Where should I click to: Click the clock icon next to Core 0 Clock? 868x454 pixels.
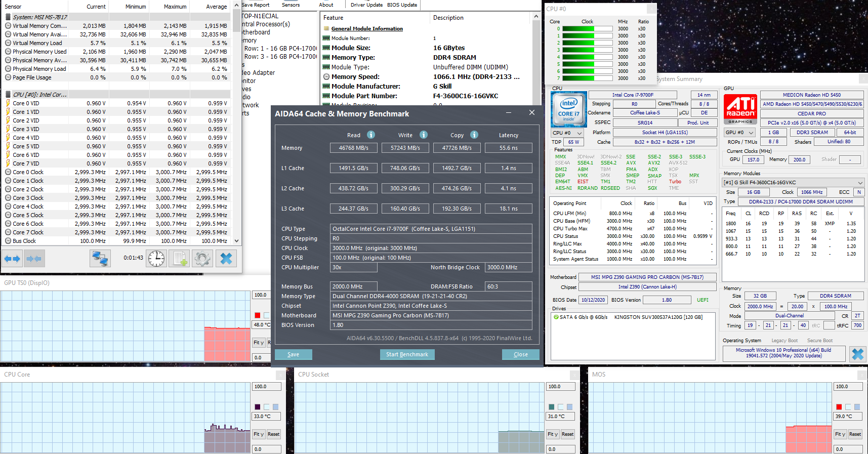point(8,172)
